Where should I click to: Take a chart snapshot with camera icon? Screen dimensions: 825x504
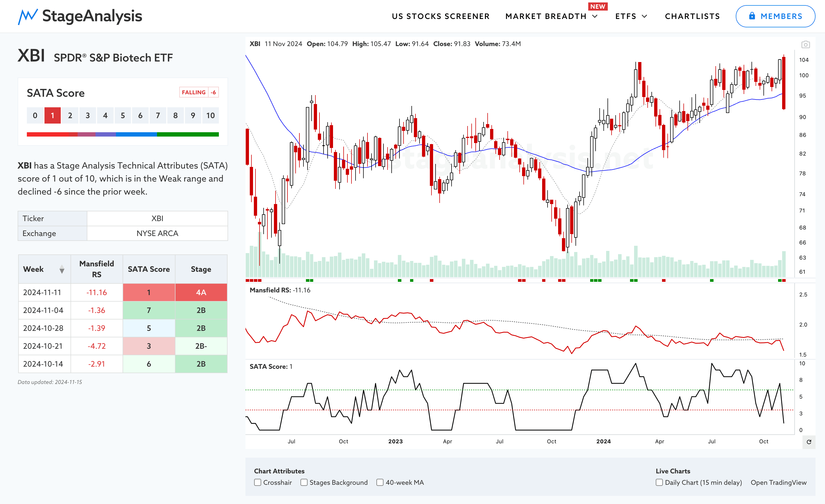click(805, 44)
